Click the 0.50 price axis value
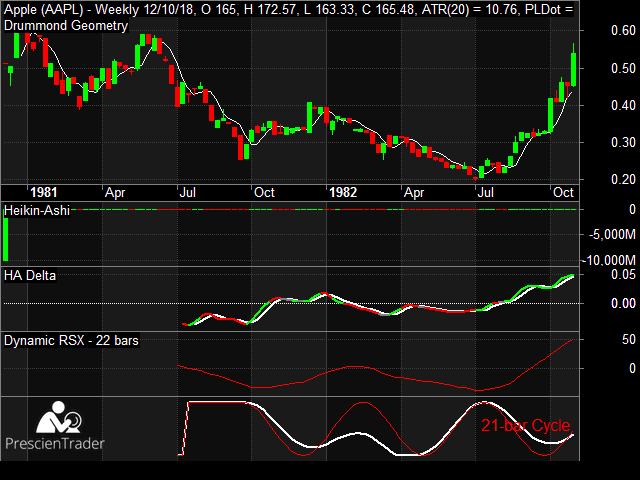The width and height of the screenshot is (640, 480). click(x=623, y=68)
